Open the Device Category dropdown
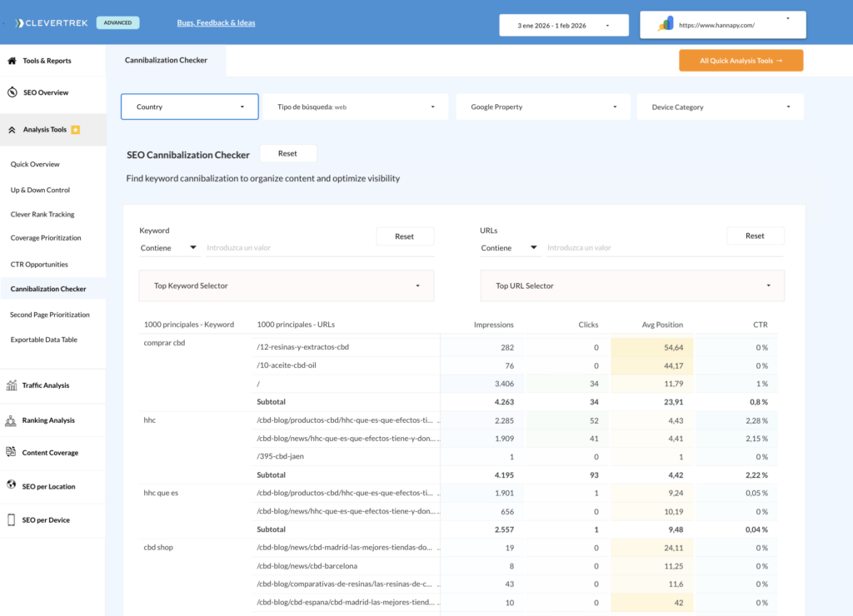853x616 pixels. [x=720, y=107]
